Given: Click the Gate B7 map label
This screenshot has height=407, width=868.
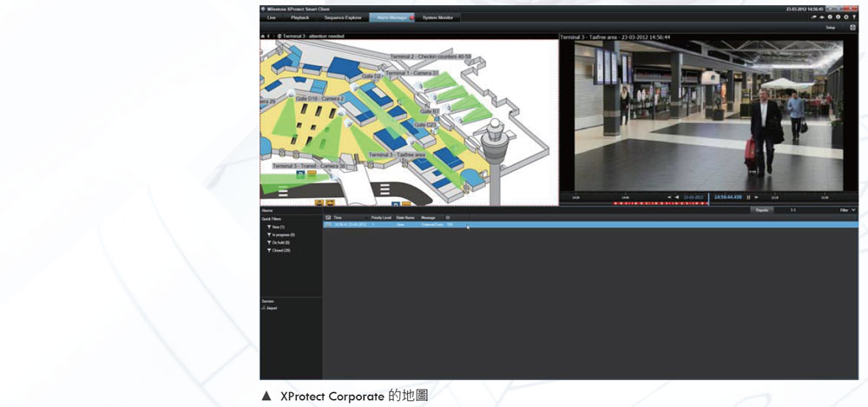Looking at the screenshot, I should [430, 111].
